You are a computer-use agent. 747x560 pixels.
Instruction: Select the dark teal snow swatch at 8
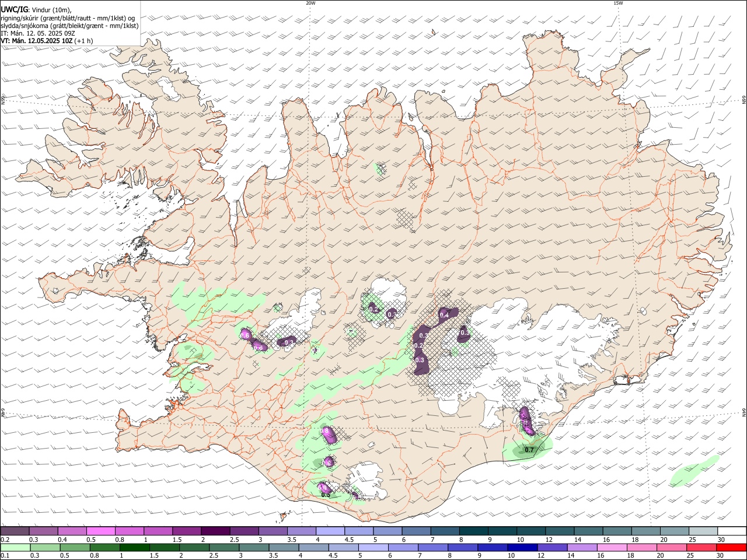[x=473, y=531]
